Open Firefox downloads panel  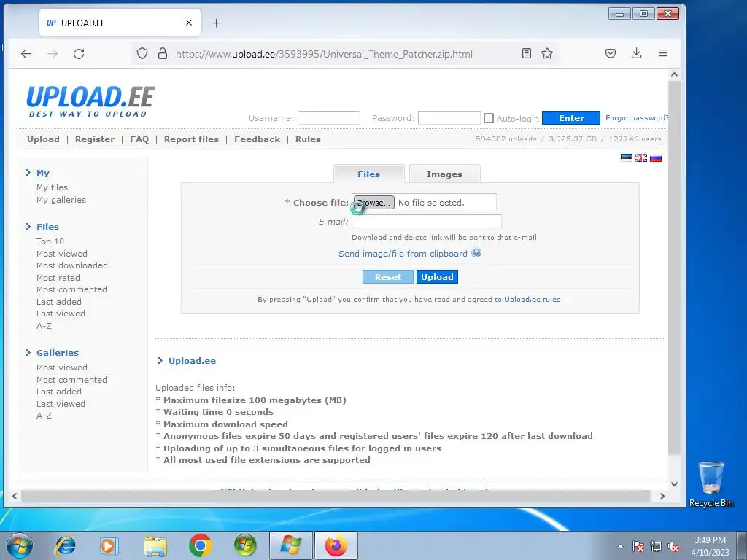(x=636, y=53)
